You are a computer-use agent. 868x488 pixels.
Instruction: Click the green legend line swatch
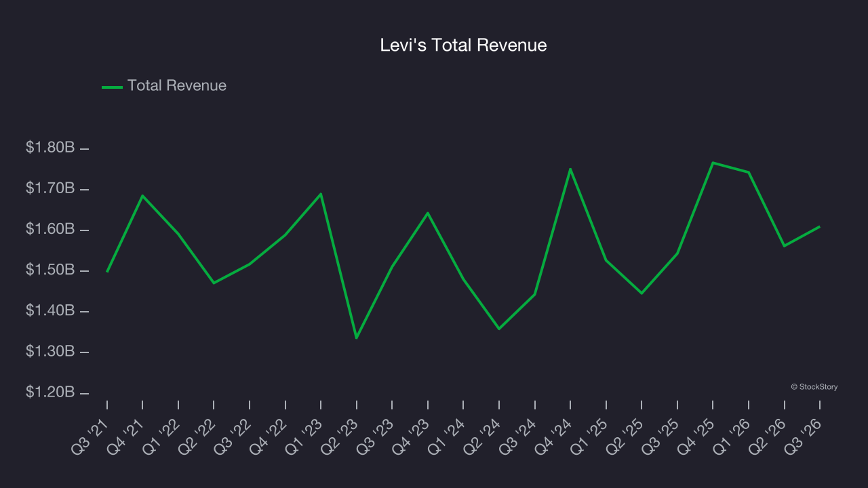tap(112, 87)
